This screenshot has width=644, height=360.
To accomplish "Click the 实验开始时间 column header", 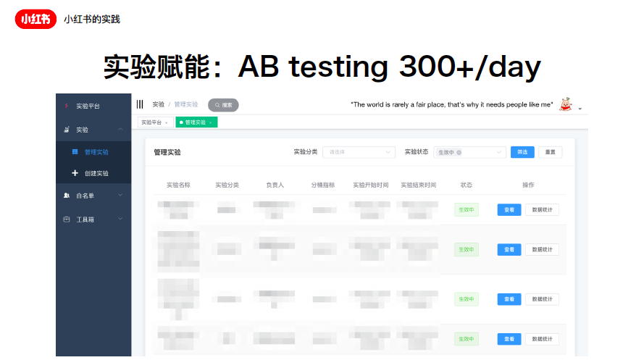I will [371, 185].
